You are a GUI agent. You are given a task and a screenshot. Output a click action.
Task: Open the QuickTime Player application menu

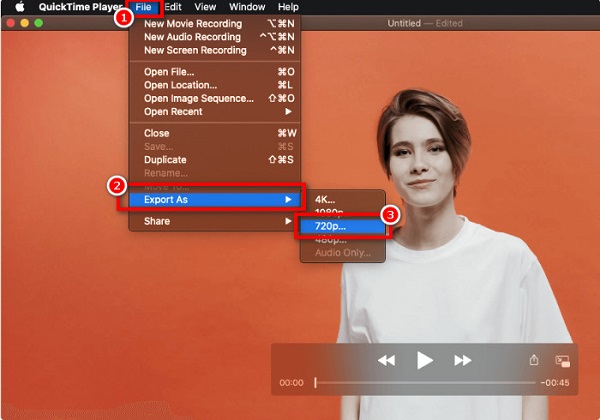pyautogui.click(x=81, y=7)
